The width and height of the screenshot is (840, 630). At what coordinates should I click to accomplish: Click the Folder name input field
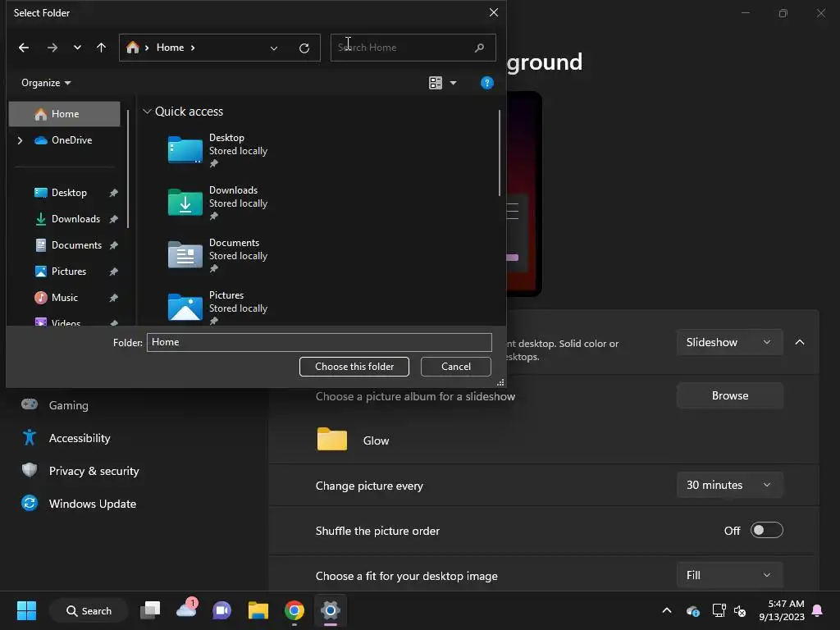click(319, 342)
